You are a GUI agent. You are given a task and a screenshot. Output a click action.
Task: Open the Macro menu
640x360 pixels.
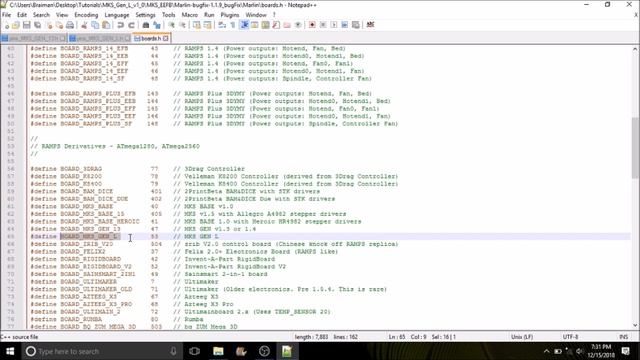click(x=190, y=15)
